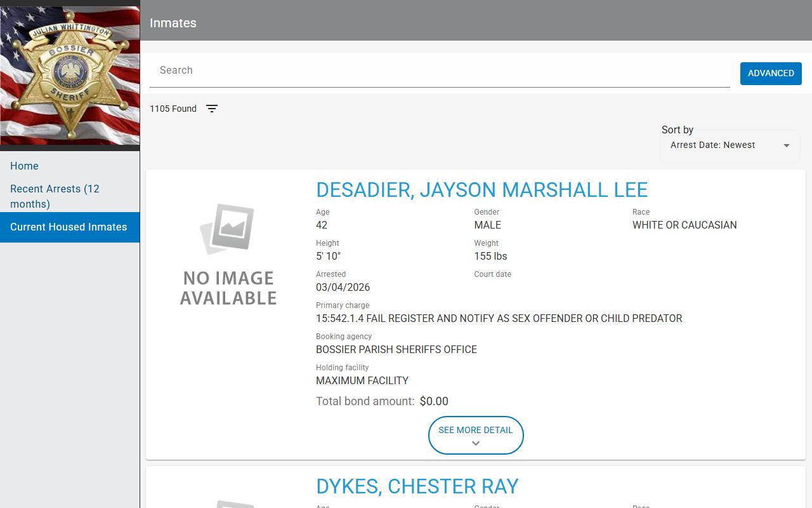Click the Bossier Sheriff badge logo
Screen dimensions: 812x508
click(70, 76)
